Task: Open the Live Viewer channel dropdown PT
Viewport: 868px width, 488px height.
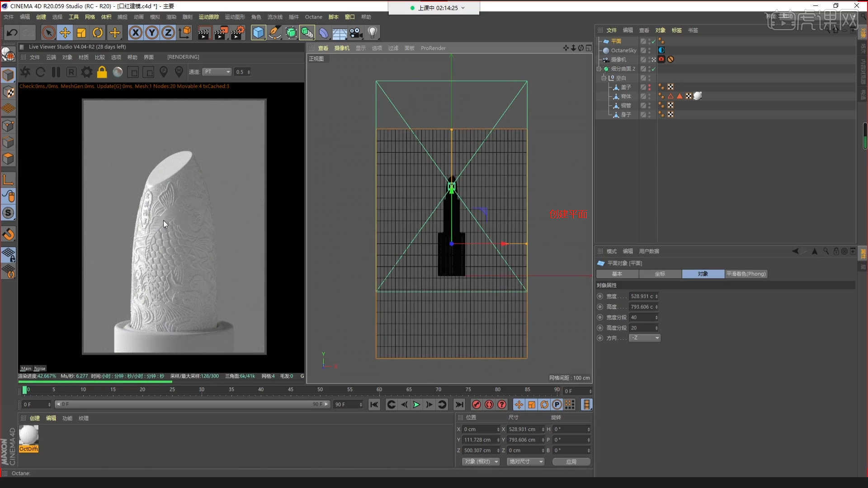Action: coord(217,72)
